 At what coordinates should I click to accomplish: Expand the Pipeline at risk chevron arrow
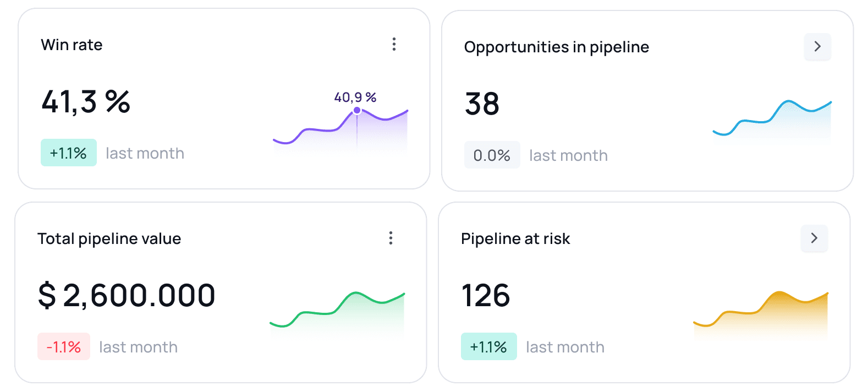[814, 238]
